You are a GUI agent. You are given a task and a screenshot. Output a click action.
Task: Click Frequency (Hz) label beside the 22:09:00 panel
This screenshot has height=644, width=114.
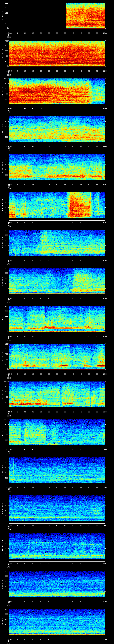pyautogui.click(x=3, y=16)
